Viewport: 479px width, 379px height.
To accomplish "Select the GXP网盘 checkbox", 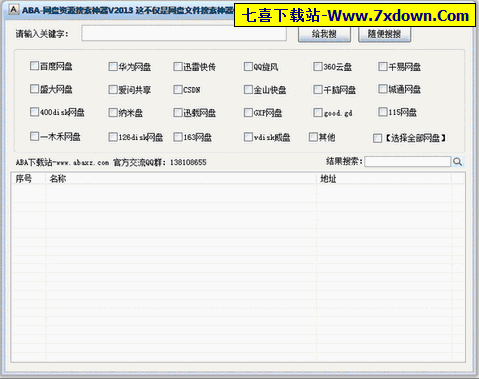I will pos(248,112).
